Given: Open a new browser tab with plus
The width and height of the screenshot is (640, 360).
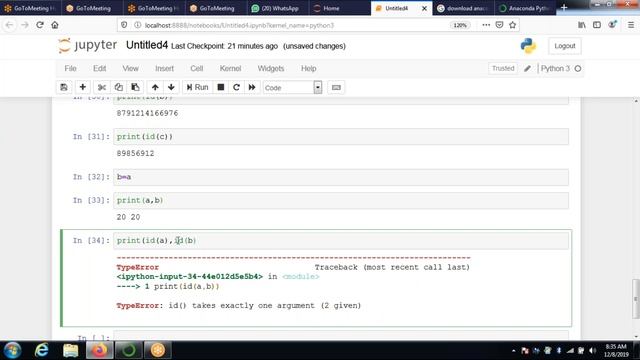Looking at the screenshot, I should [x=564, y=8].
